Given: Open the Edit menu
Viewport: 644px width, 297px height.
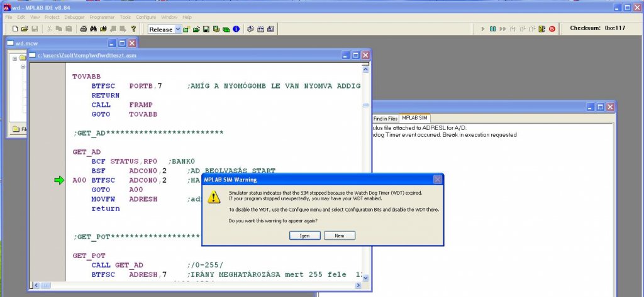Looking at the screenshot, I should [21, 17].
